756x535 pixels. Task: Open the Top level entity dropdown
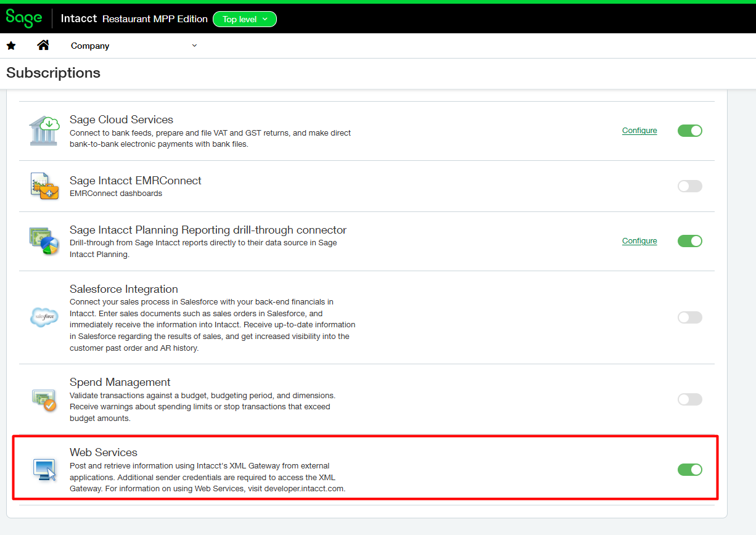245,19
